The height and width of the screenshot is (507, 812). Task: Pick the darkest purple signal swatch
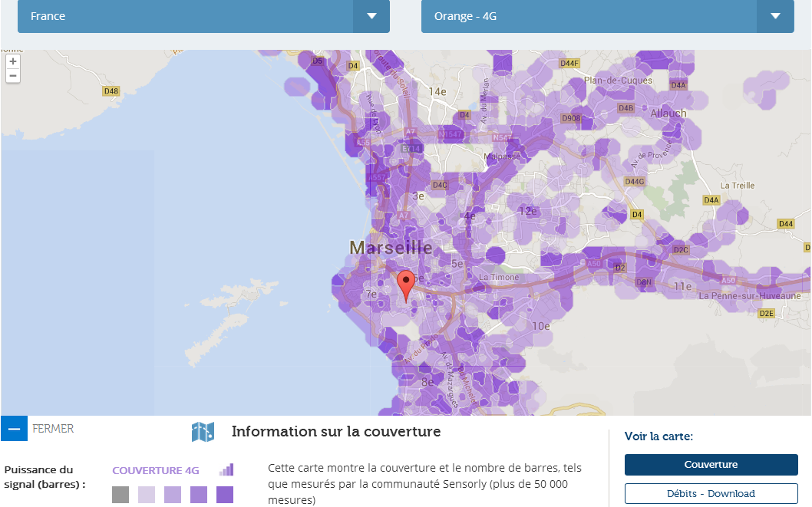click(x=225, y=494)
